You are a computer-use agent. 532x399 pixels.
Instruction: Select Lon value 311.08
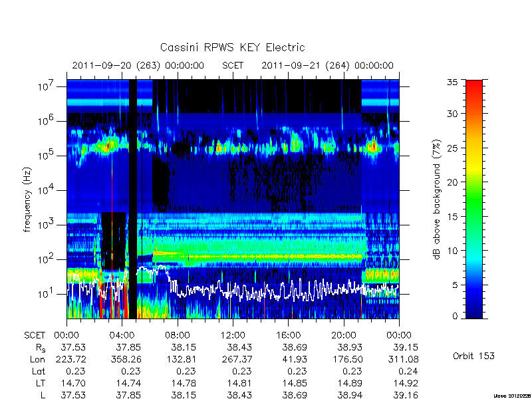click(x=404, y=359)
